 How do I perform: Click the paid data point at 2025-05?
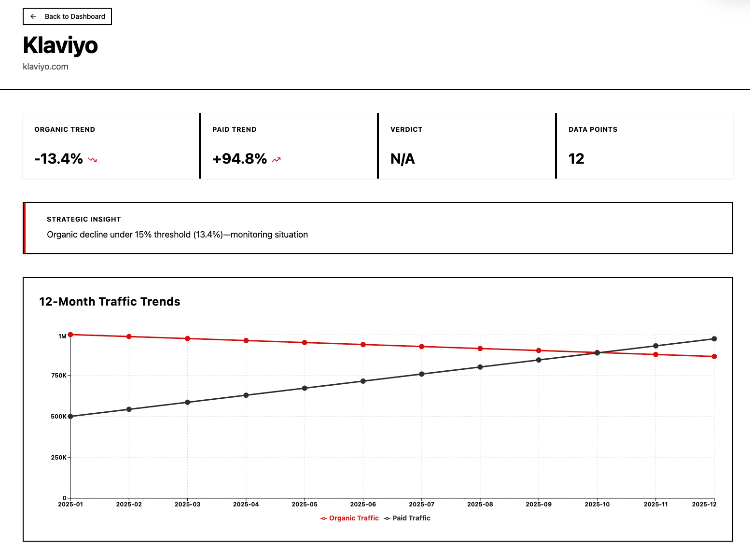[x=305, y=388]
